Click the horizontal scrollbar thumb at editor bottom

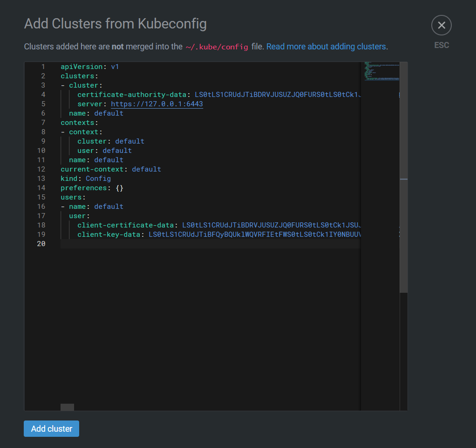coord(67,407)
